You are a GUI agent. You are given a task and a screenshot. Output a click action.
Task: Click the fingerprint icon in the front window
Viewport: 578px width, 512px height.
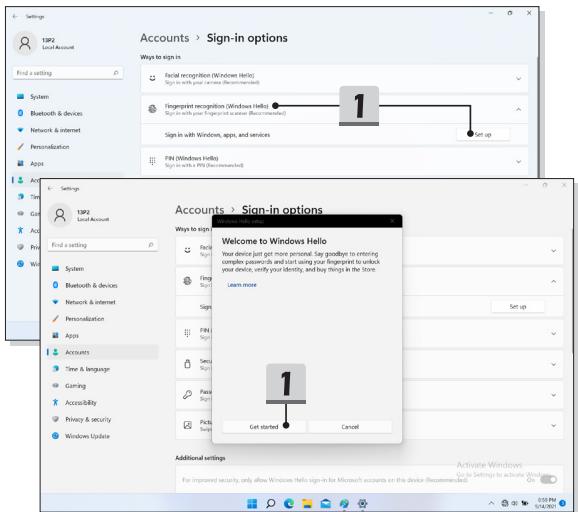coord(187,281)
